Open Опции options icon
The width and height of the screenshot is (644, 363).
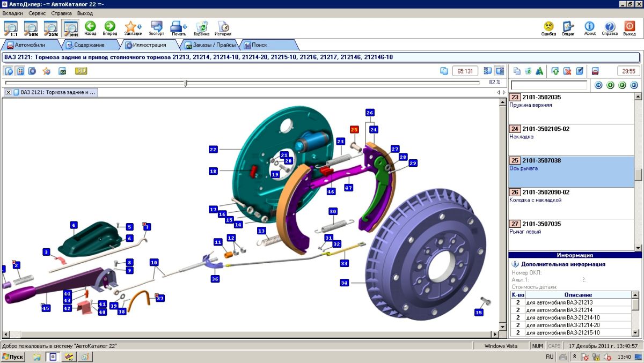[568, 27]
